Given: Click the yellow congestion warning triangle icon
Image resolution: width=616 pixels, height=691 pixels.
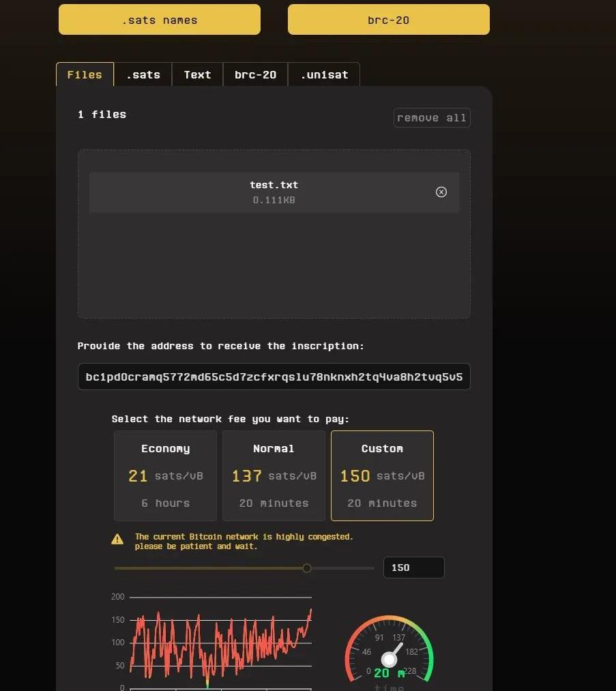Looking at the screenshot, I should [x=117, y=540].
